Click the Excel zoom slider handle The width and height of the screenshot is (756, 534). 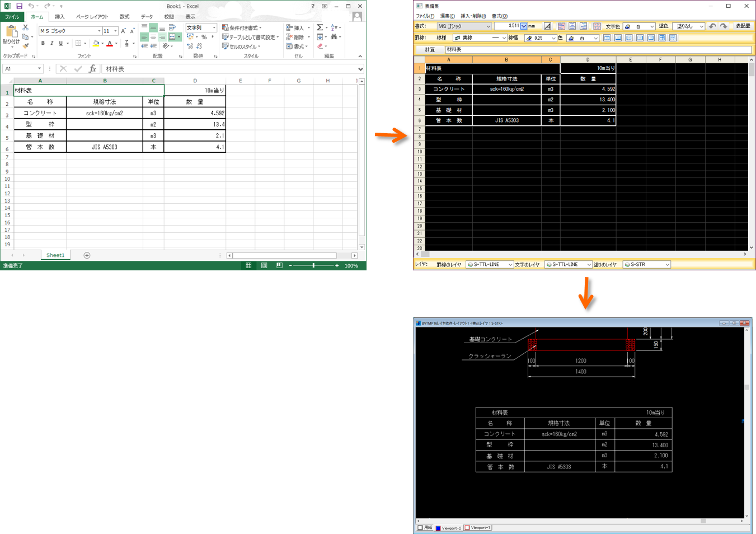313,266
